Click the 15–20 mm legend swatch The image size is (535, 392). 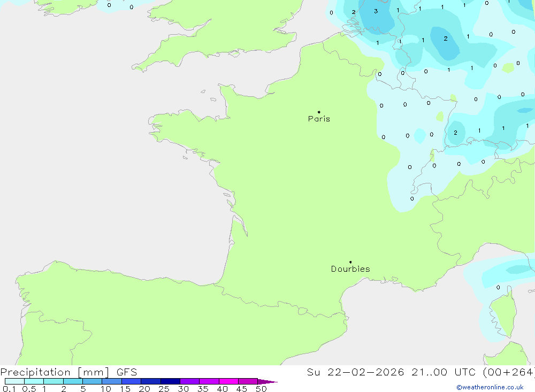pos(132,381)
